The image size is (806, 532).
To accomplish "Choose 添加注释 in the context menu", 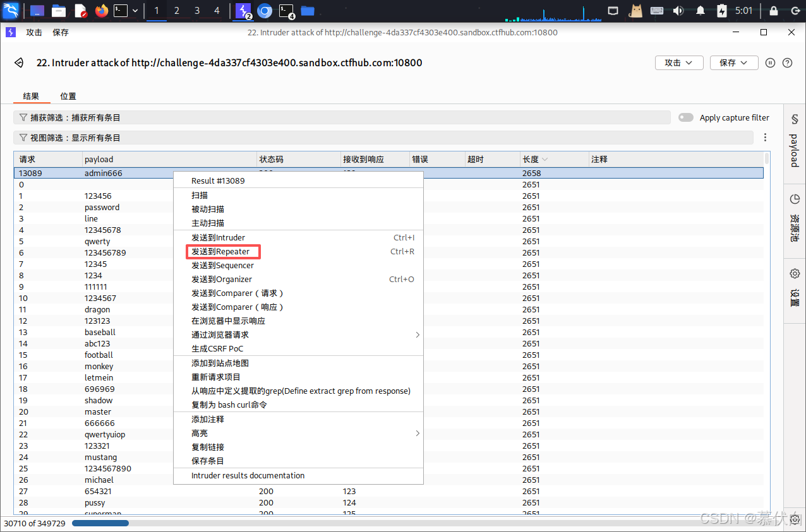I will point(298,419).
